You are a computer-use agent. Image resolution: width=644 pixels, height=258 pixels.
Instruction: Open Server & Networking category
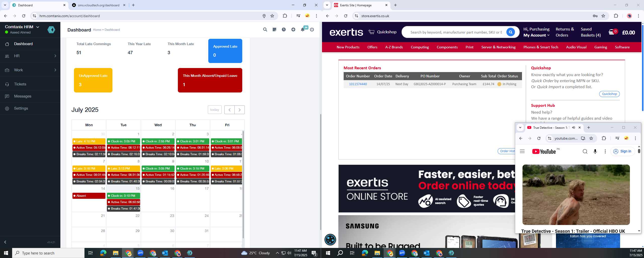[x=498, y=47]
